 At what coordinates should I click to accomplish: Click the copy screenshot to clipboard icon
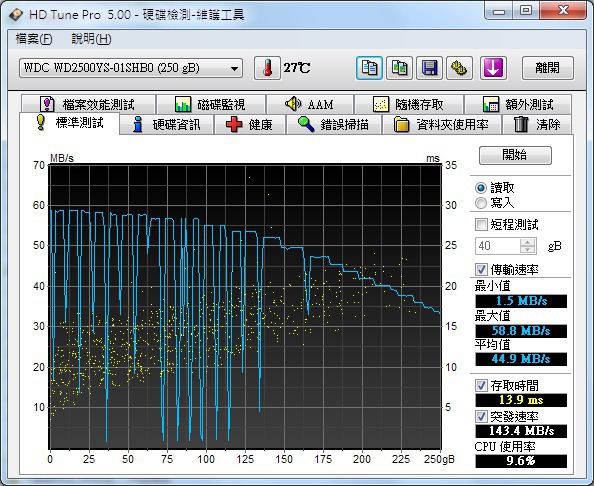coord(399,68)
